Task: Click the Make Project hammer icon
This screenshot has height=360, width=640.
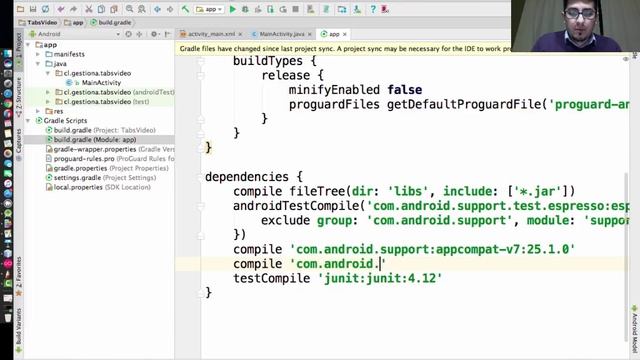Action: [185, 9]
